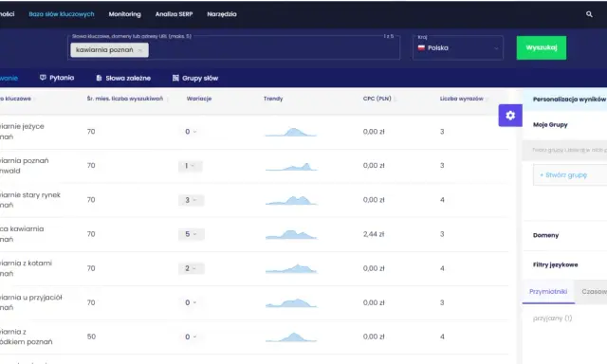Open trend chart in 'z kotami' row
Viewport: 607px width, 364px height.
click(x=291, y=268)
